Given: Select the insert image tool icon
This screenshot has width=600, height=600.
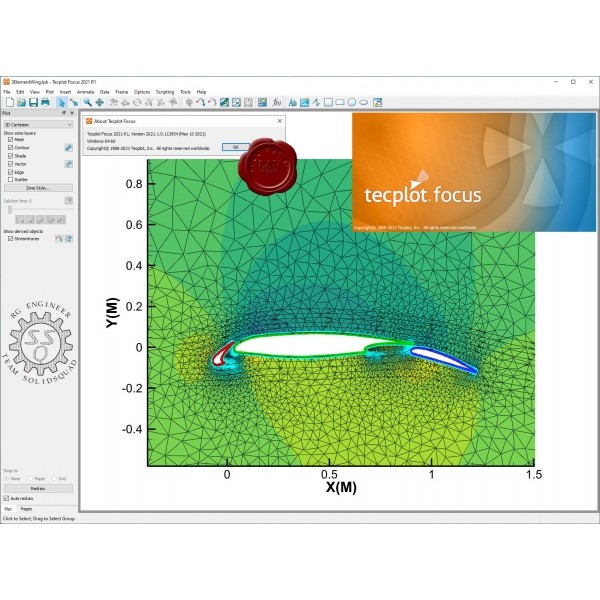Looking at the screenshot, I should coord(305,102).
